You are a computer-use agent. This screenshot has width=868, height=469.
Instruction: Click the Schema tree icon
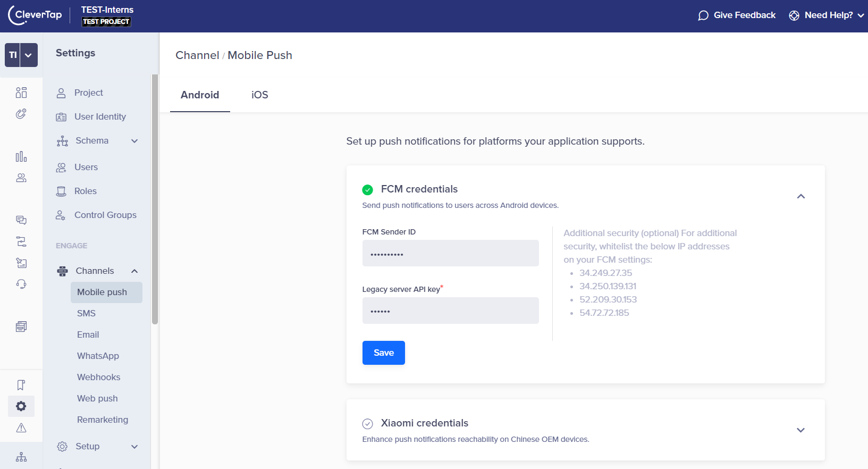tap(62, 141)
